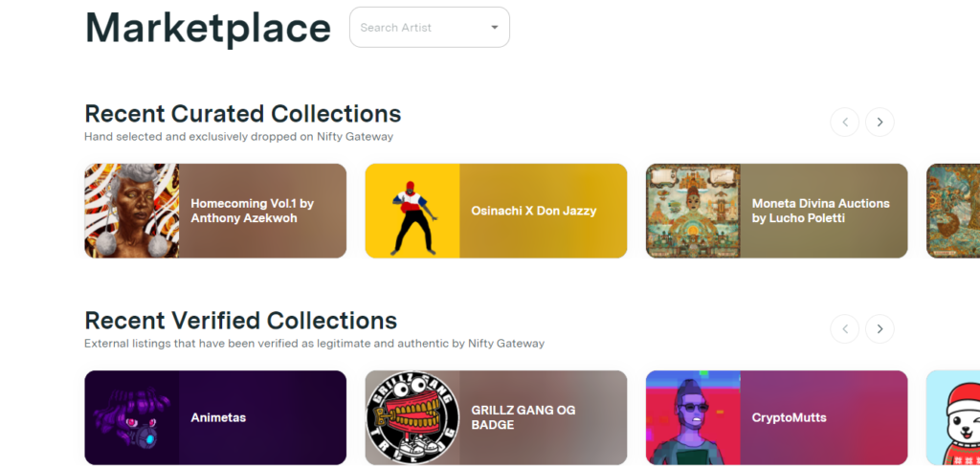Open the polar bear collection thumbnail
The image size is (980, 470).
click(953, 417)
